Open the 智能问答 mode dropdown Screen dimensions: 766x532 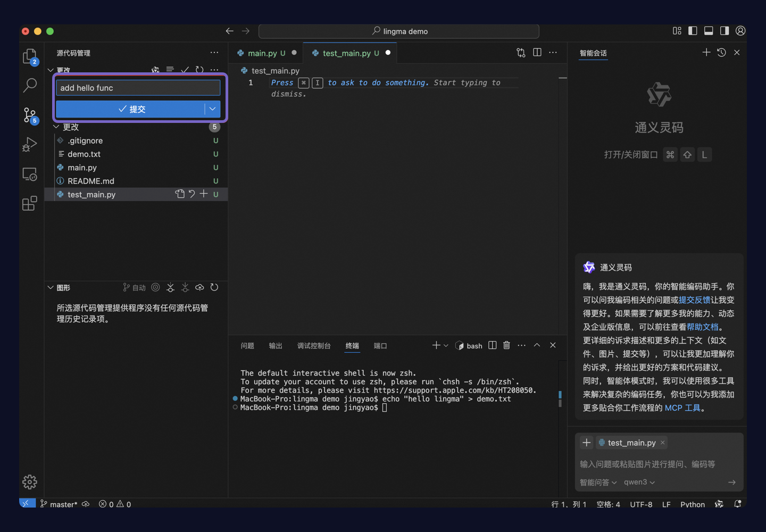pos(598,482)
